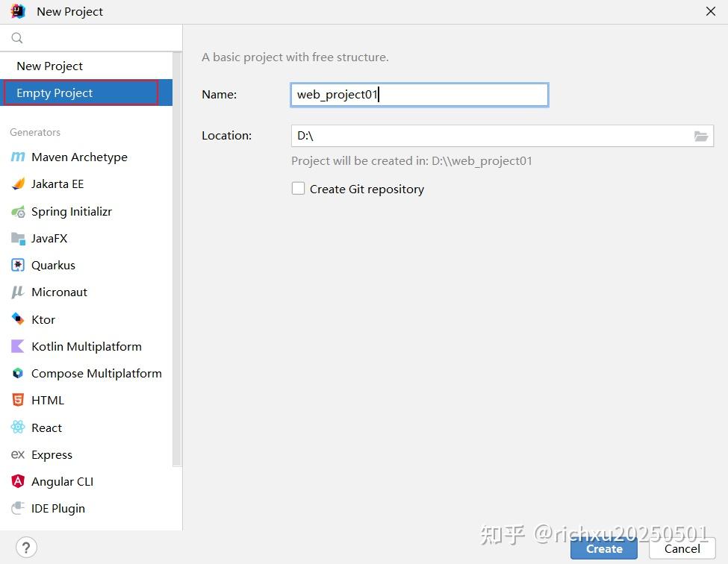Select the Kotlin Multiplatform generator
This screenshot has height=564, width=728.
86,346
